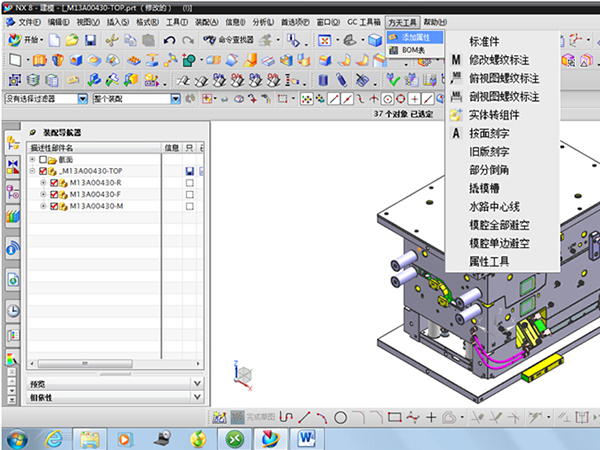The image size is (600, 450).
Task: Select the assembly navigator sidebar tab icon
Action: coord(13,142)
